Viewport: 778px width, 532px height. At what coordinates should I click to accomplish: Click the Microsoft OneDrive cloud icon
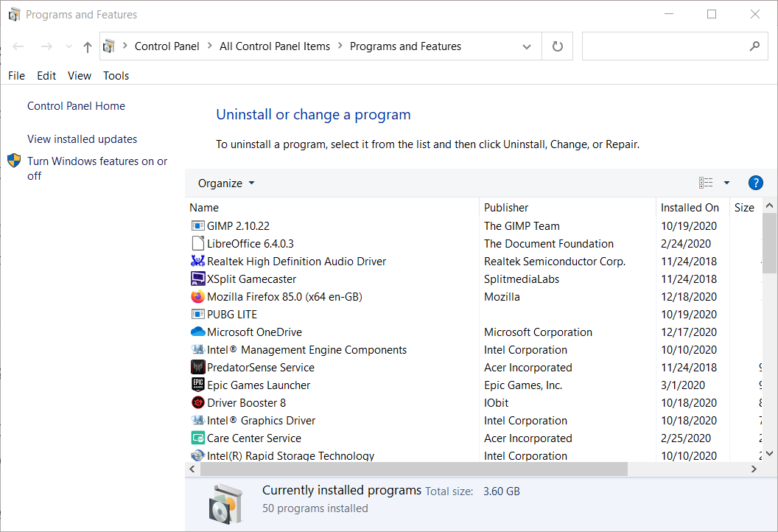click(198, 331)
